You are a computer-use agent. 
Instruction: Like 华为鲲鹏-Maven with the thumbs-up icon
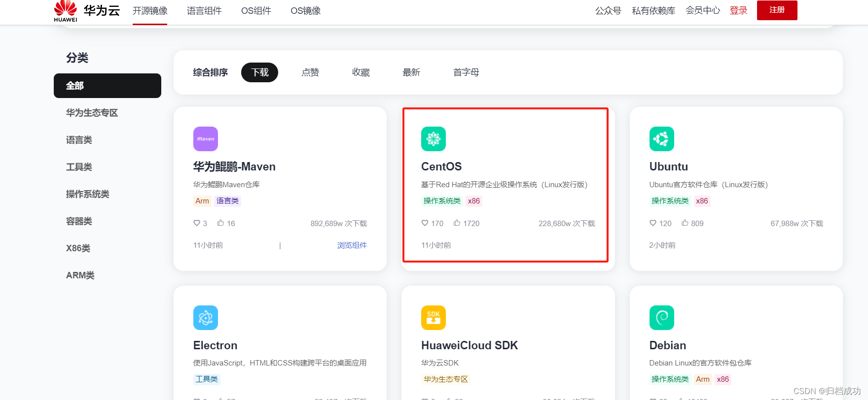[220, 223]
